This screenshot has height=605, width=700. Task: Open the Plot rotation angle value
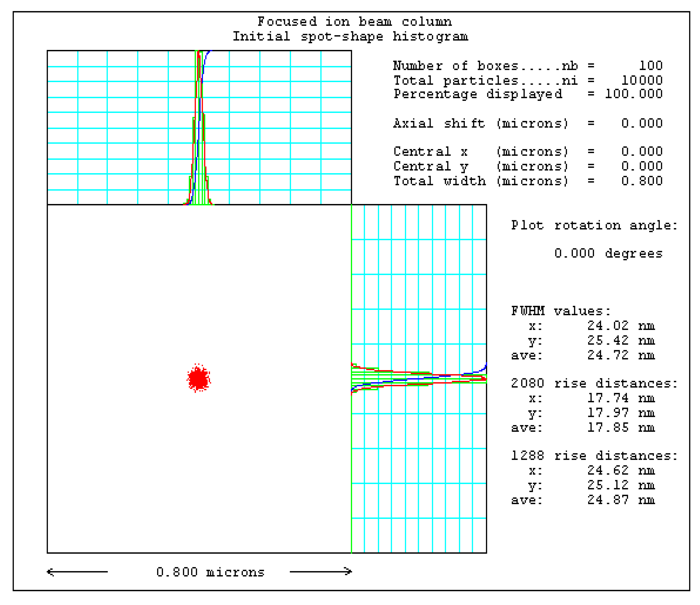(x=608, y=253)
